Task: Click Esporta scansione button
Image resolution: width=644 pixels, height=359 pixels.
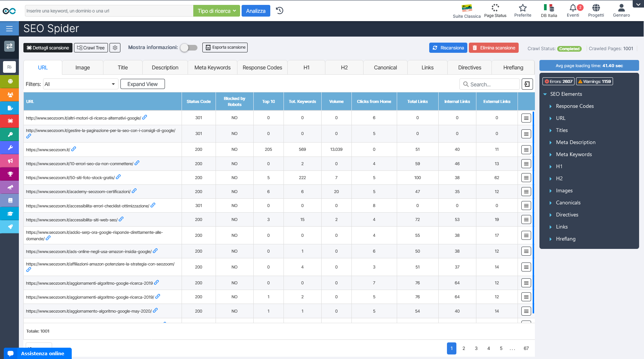Action: pyautogui.click(x=225, y=48)
